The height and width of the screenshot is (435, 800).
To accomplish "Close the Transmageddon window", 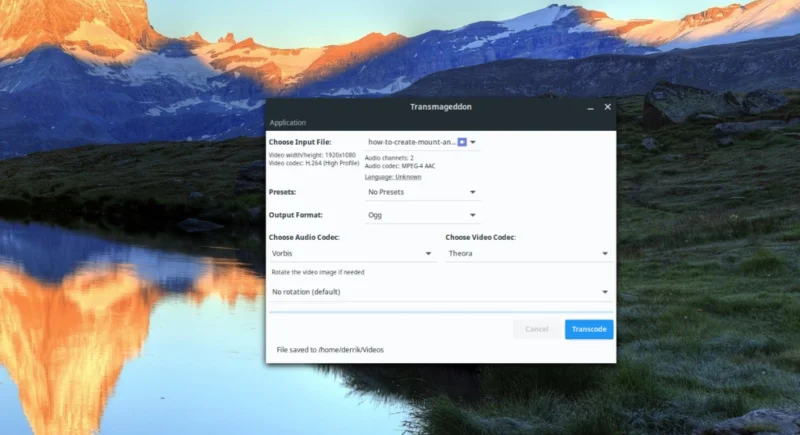I will 608,107.
